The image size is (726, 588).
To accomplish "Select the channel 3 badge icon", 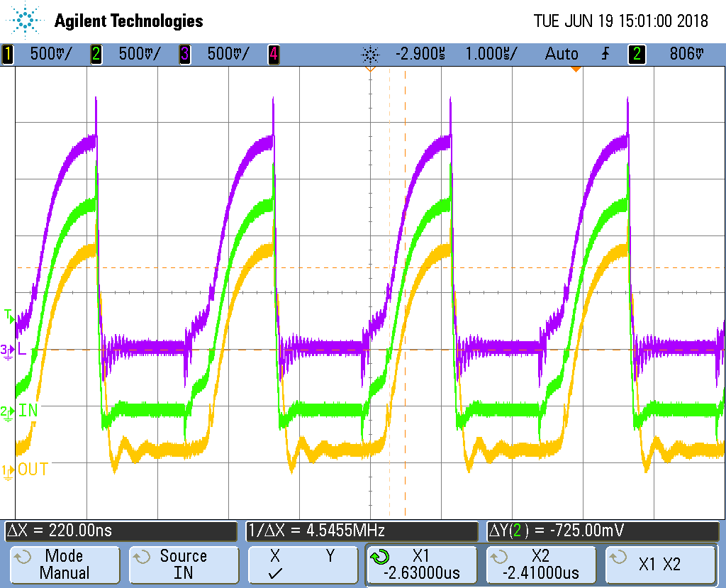I will pos(184,54).
